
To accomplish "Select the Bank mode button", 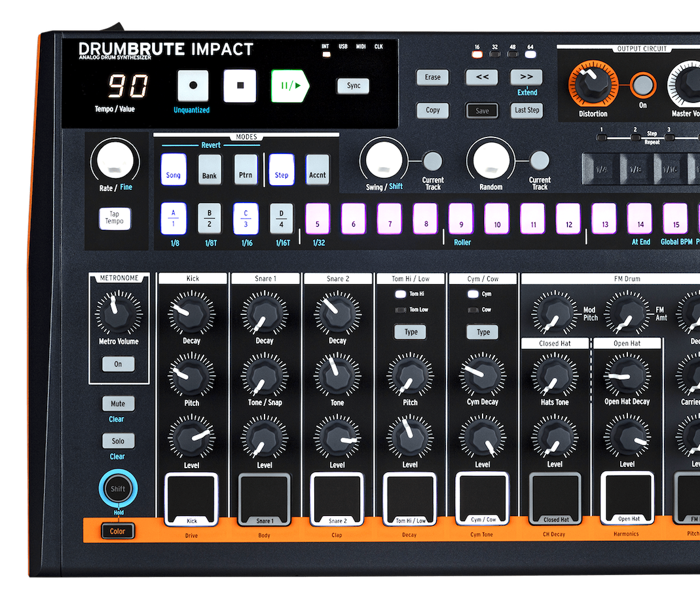I will click(210, 169).
